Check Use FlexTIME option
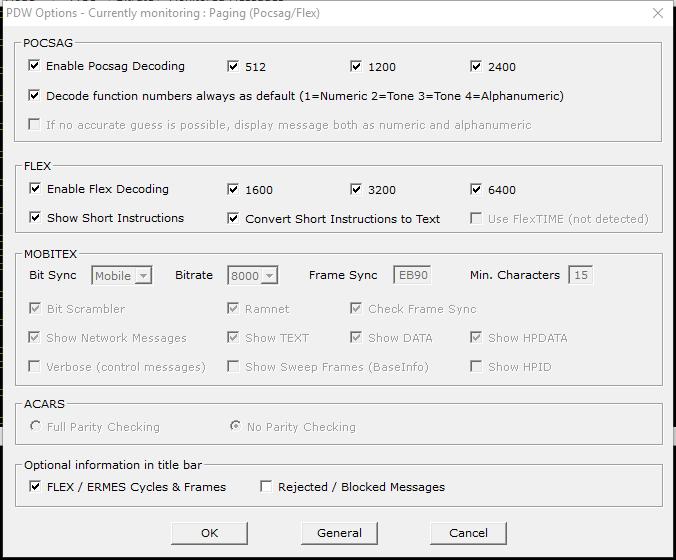The image size is (676, 560). tap(476, 218)
